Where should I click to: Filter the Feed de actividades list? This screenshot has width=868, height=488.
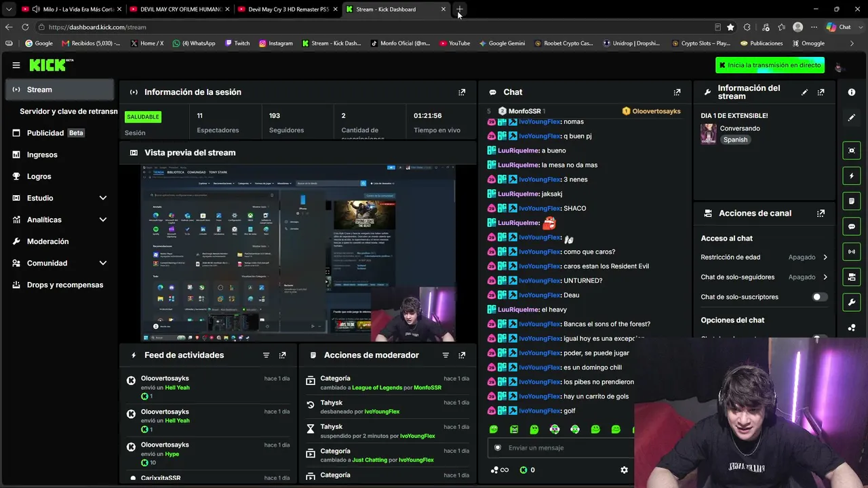[266, 355]
